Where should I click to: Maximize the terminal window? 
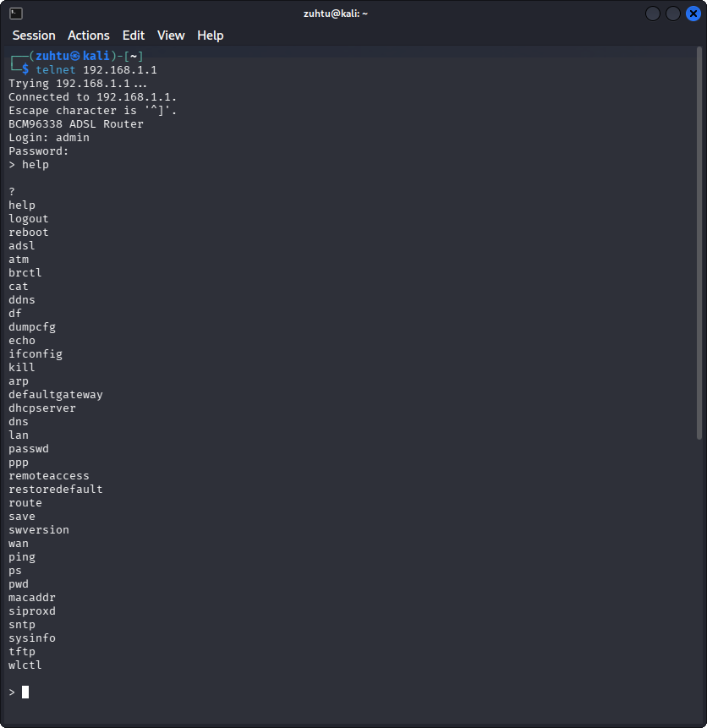pyautogui.click(x=673, y=14)
